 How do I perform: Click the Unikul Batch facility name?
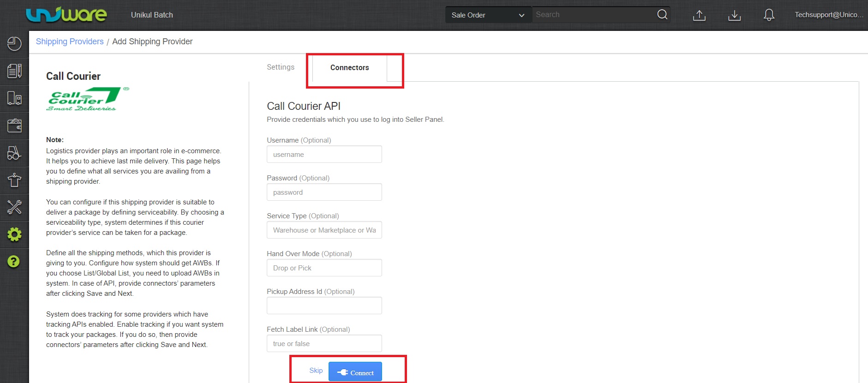point(152,15)
